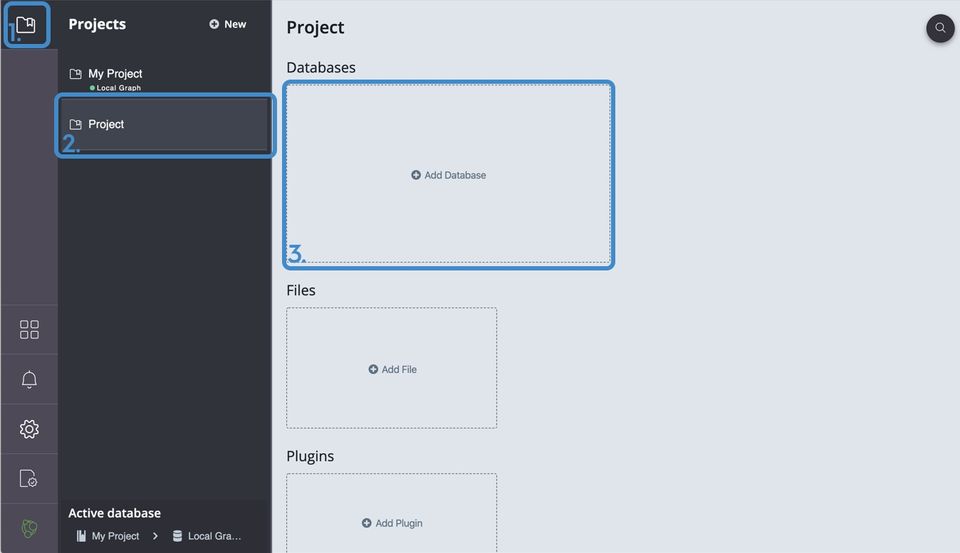Image resolution: width=960 pixels, height=553 pixels.
Task: Select the entry named Project in the list
Action: coord(106,124)
